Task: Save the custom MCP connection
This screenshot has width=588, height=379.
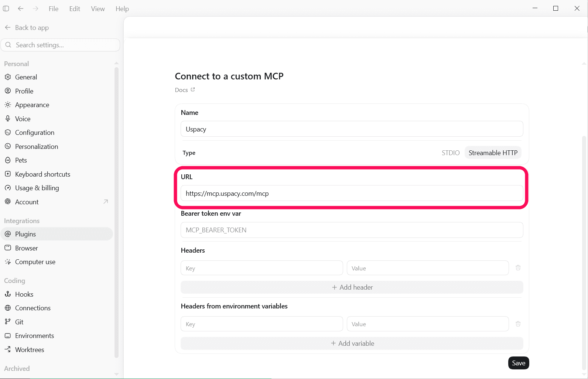Action: pos(519,363)
